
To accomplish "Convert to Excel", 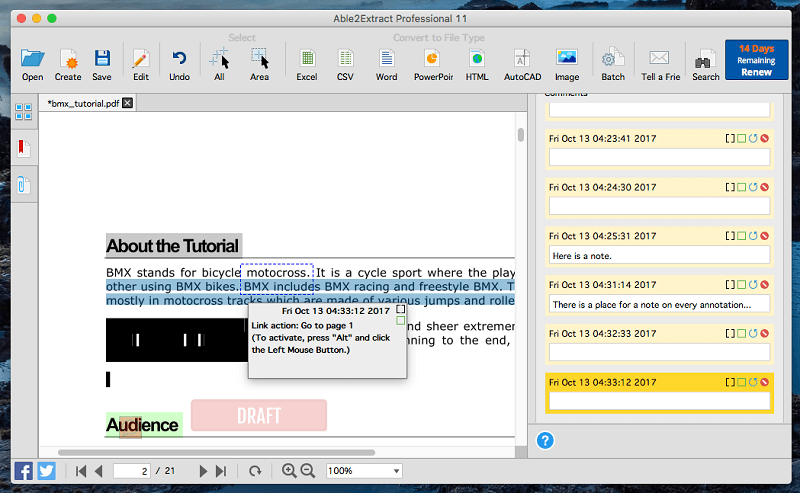I will (307, 65).
